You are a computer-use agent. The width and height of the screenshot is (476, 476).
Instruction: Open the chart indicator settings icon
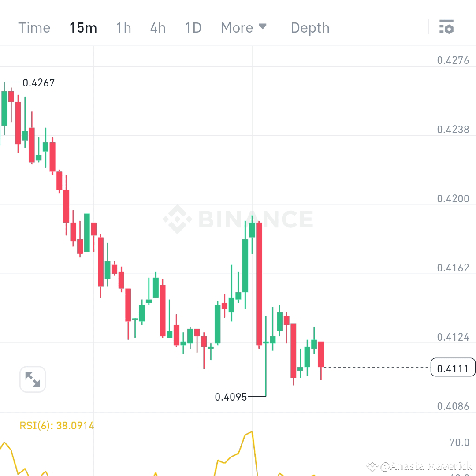click(x=447, y=27)
